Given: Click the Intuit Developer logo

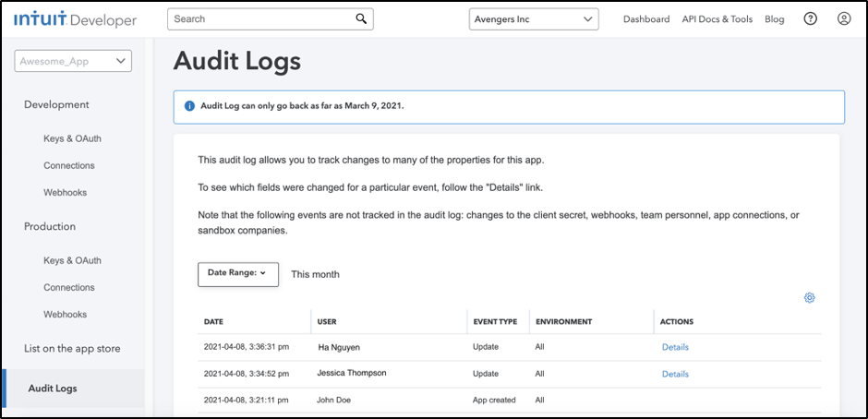Looking at the screenshot, I should [x=76, y=20].
